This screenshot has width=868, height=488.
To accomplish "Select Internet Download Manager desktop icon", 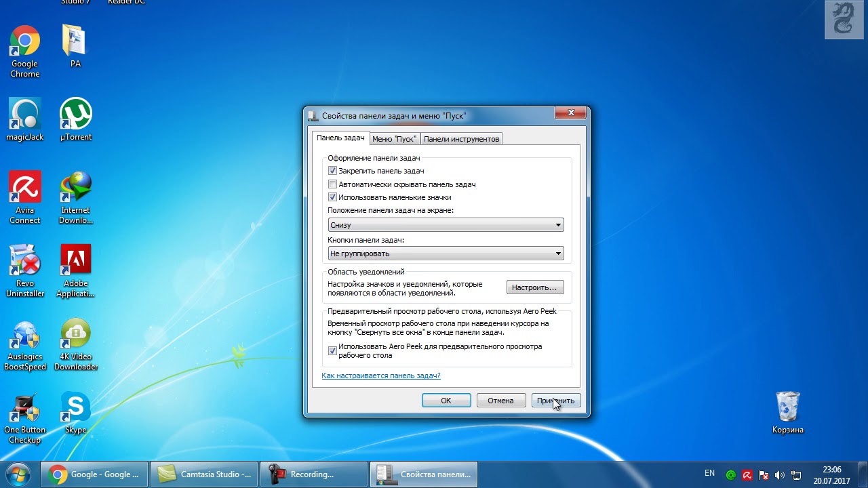I will [x=76, y=198].
